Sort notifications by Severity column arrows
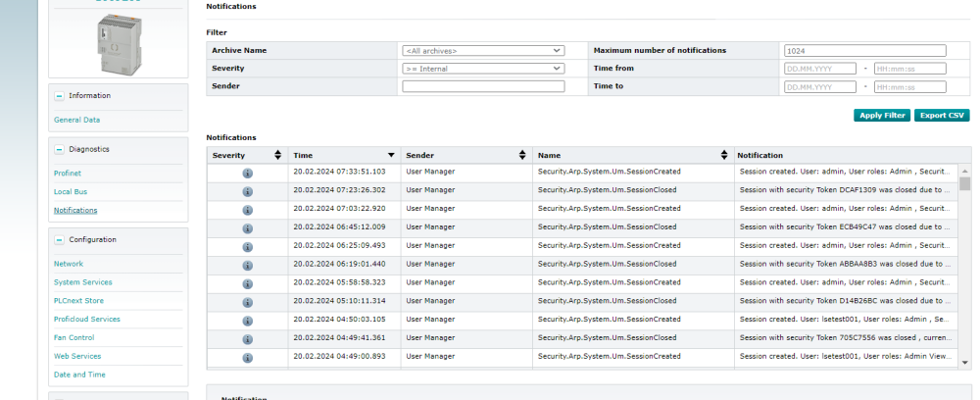The width and height of the screenshot is (980, 400). coord(277,155)
